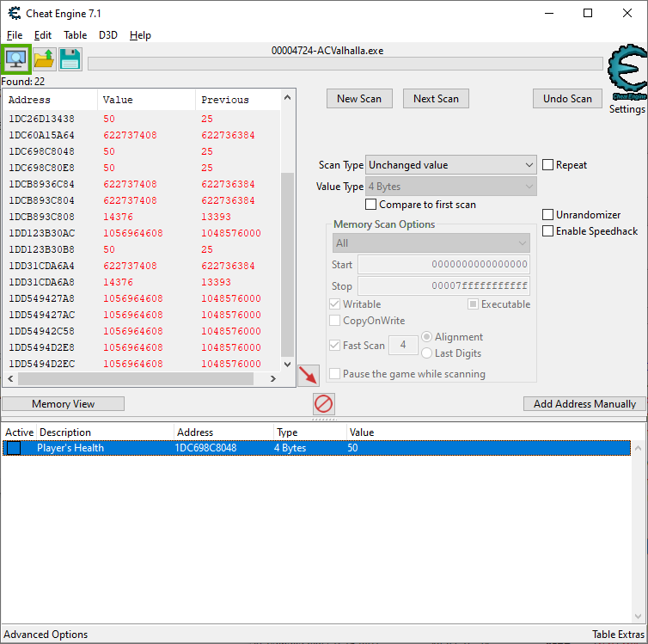The height and width of the screenshot is (644, 648).
Task: Open memory region dropdown showing All
Action: coord(431,243)
